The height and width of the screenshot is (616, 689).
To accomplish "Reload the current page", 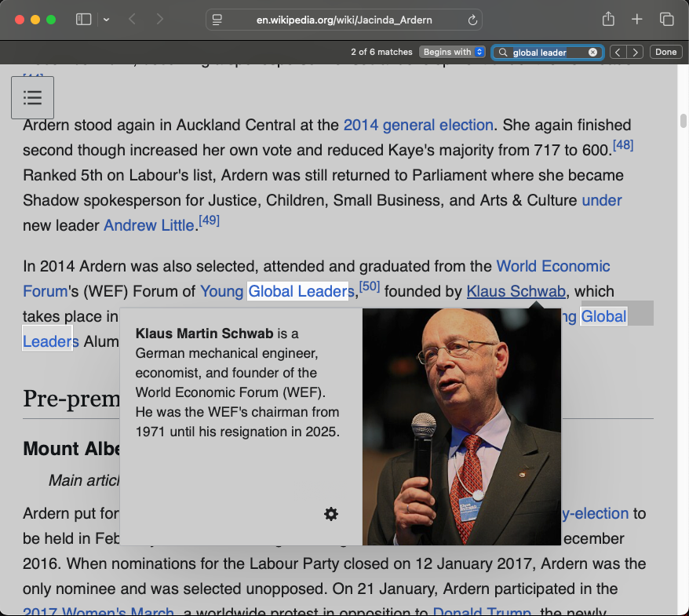I will (472, 20).
